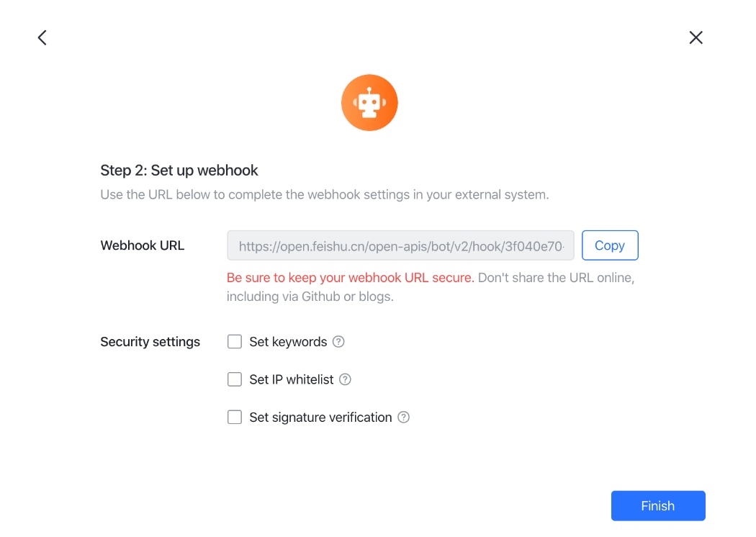Enable the Set keywords checkbox
The image size is (756, 537).
coord(235,342)
